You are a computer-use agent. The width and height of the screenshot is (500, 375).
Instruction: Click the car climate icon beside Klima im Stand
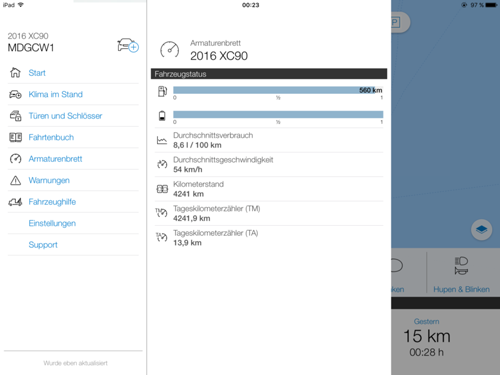(x=15, y=94)
